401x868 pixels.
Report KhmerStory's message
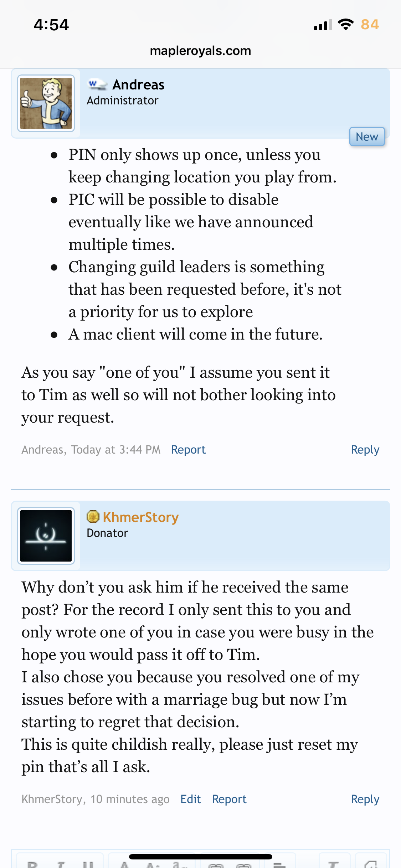coord(229,799)
